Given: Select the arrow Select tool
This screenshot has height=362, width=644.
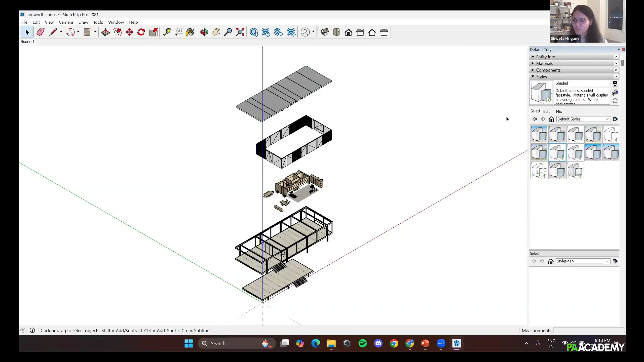Looking at the screenshot, I should tap(27, 32).
